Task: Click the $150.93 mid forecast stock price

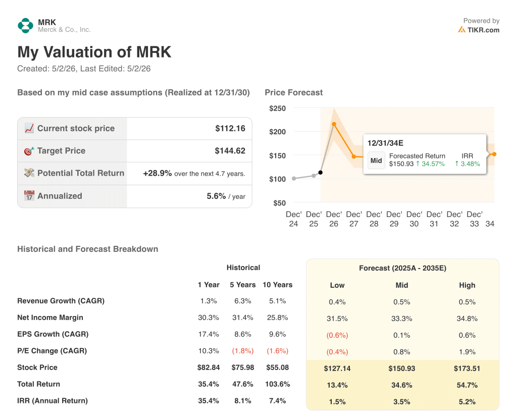Action: pos(402,368)
